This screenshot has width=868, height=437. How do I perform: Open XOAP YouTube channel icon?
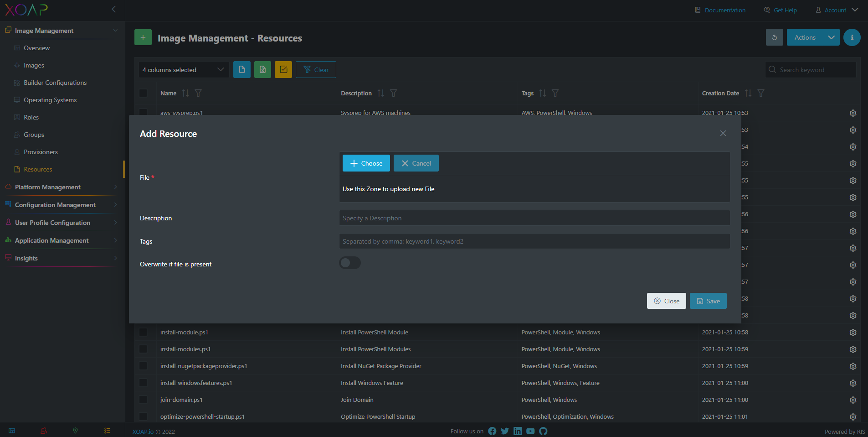[x=530, y=431]
